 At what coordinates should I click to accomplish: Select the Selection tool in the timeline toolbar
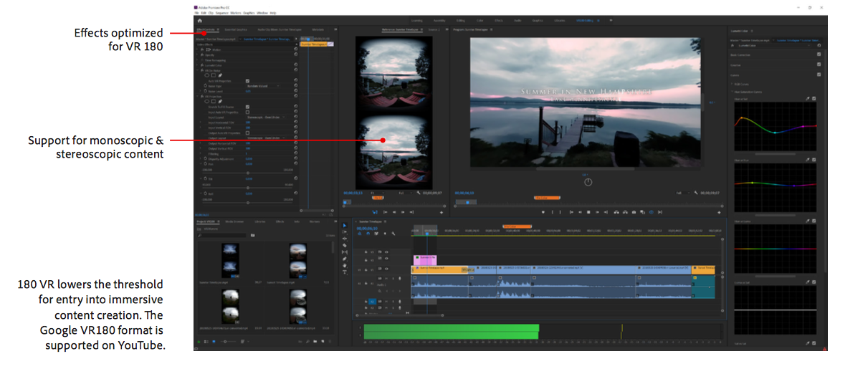click(345, 226)
